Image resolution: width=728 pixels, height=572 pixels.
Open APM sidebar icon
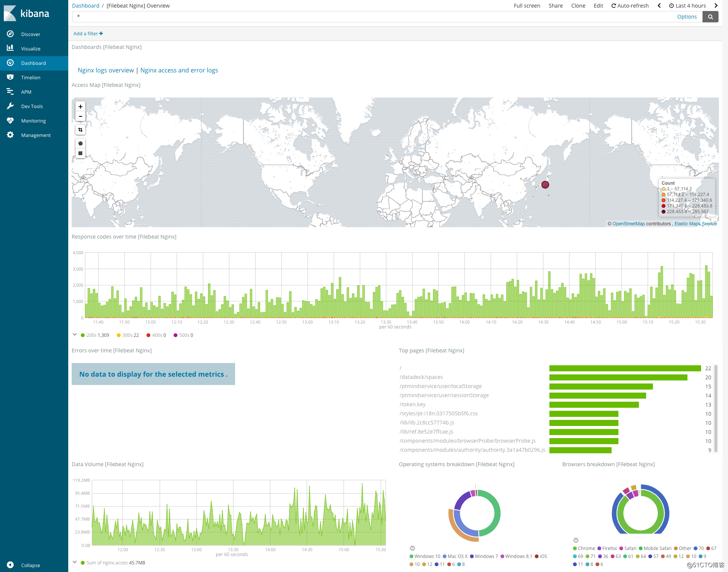click(x=10, y=91)
